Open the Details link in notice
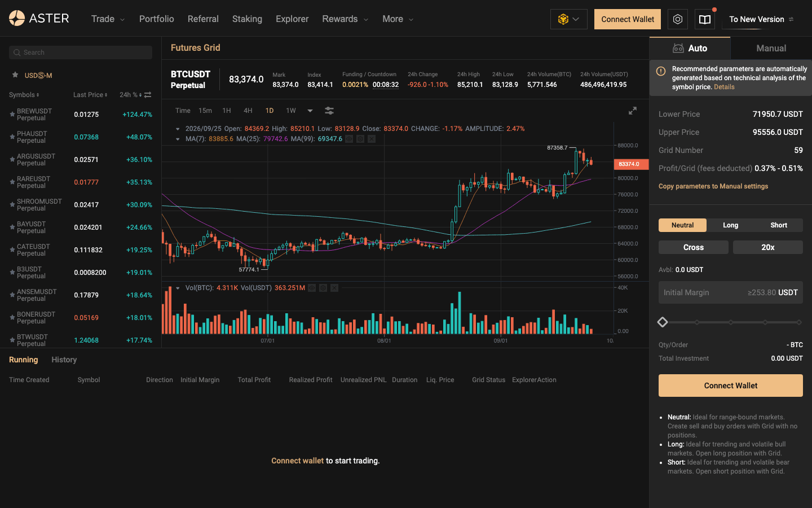This screenshot has height=508, width=812. pos(724,87)
